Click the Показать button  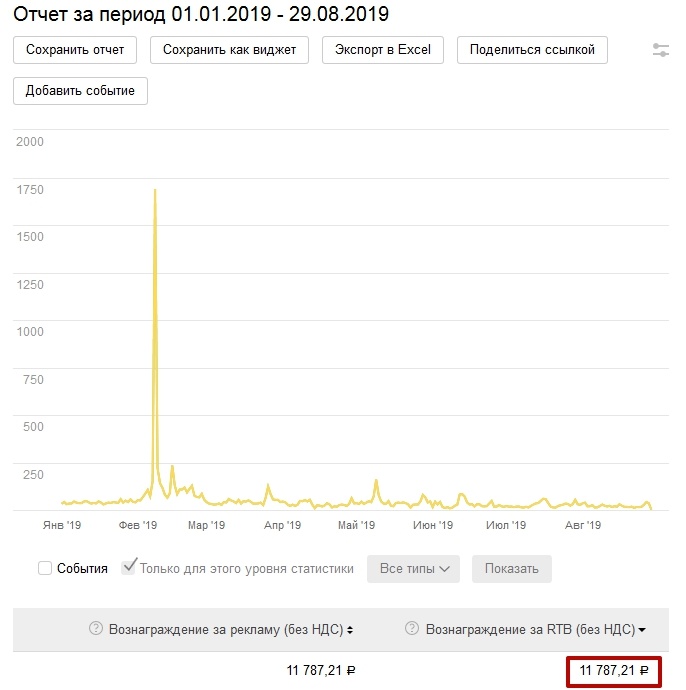click(x=511, y=569)
